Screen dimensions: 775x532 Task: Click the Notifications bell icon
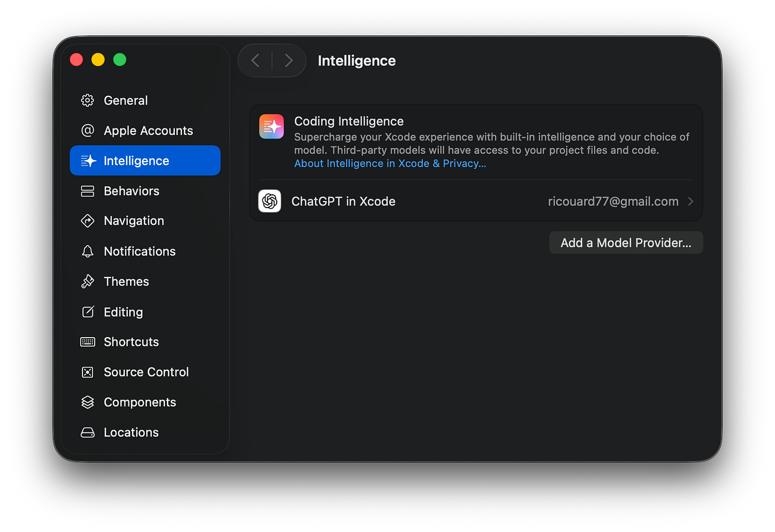click(x=87, y=251)
